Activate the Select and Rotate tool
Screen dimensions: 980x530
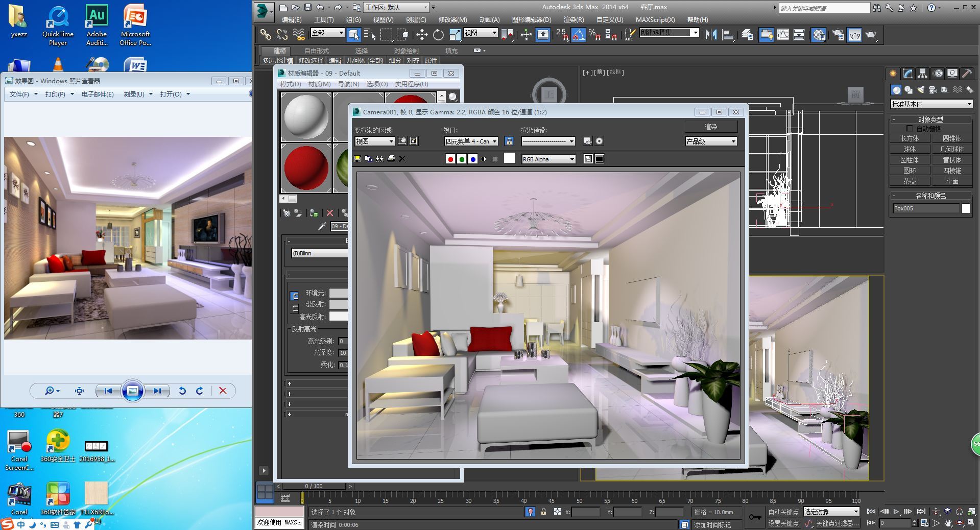438,35
